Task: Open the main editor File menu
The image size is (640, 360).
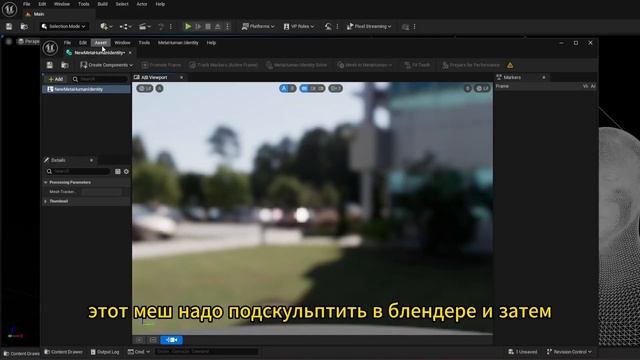Action: (27, 4)
